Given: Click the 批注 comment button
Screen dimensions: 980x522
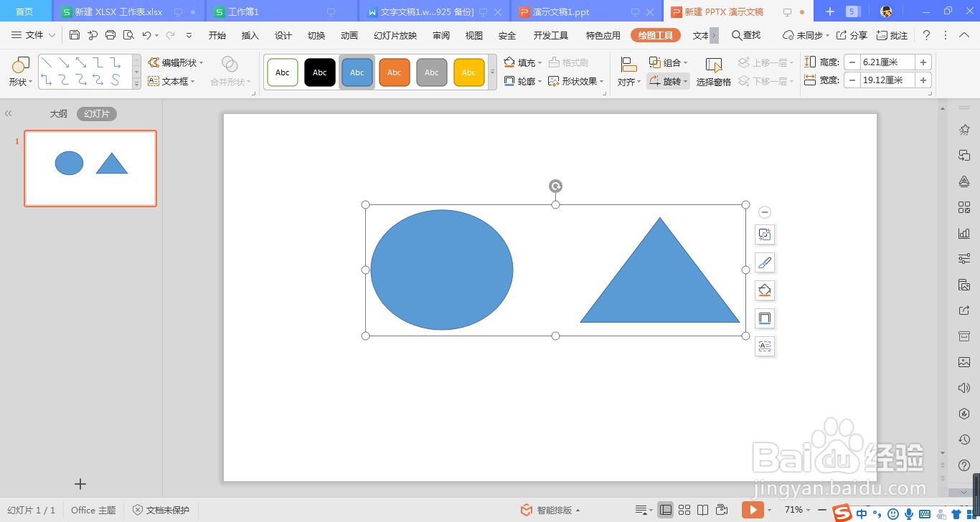Looking at the screenshot, I should (x=892, y=35).
